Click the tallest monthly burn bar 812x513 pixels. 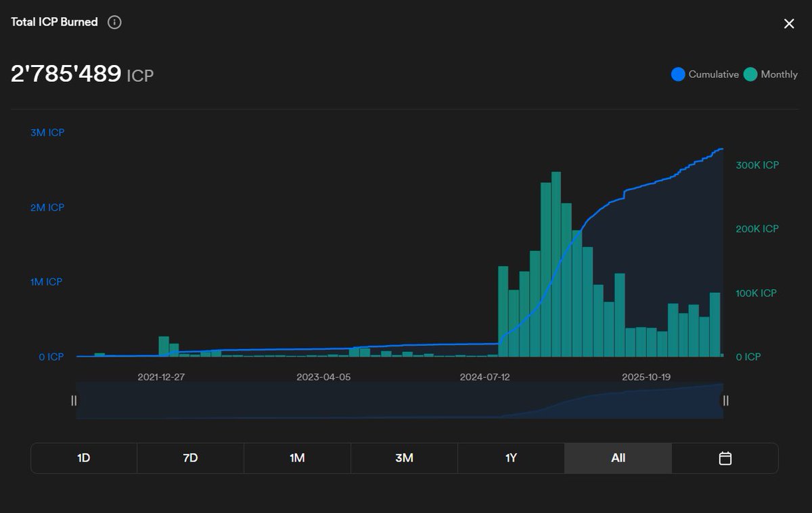[556, 264]
